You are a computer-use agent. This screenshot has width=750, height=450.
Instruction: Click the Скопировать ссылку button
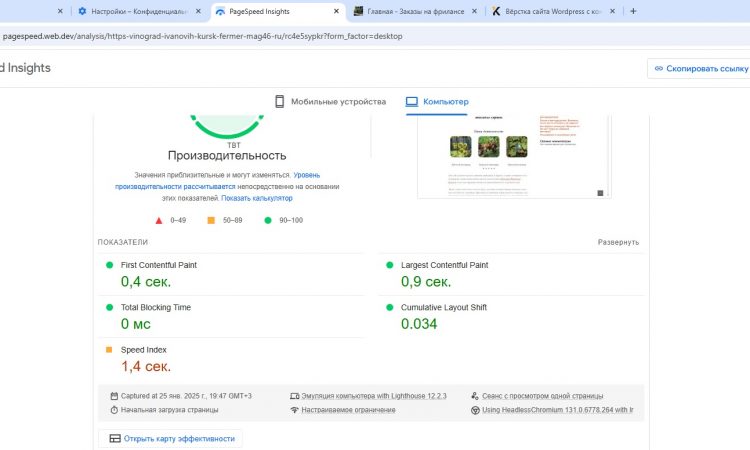coord(698,68)
